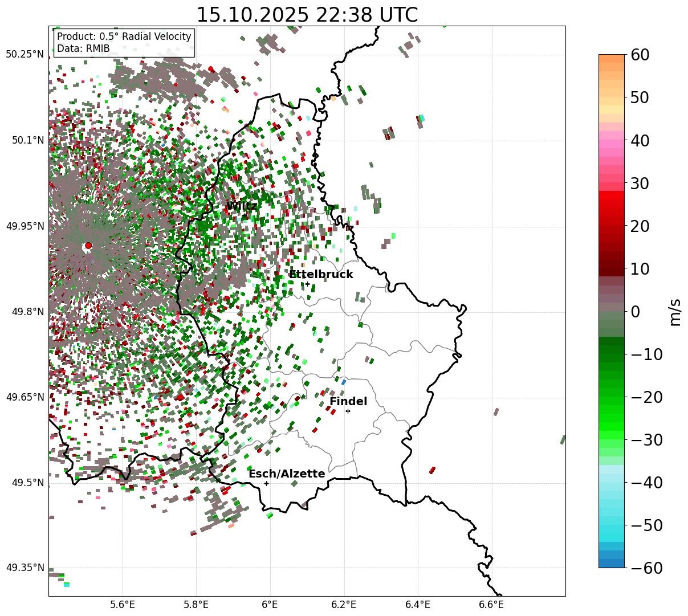This screenshot has height=616, width=688.
Task: Click the 49.65°N latitude tick label
Action: (x=25, y=397)
